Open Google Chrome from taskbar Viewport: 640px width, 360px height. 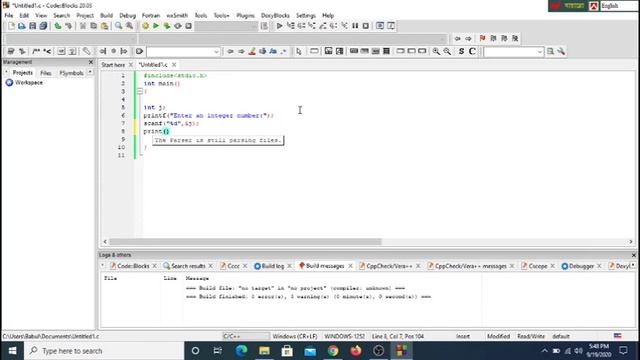pos(333,351)
